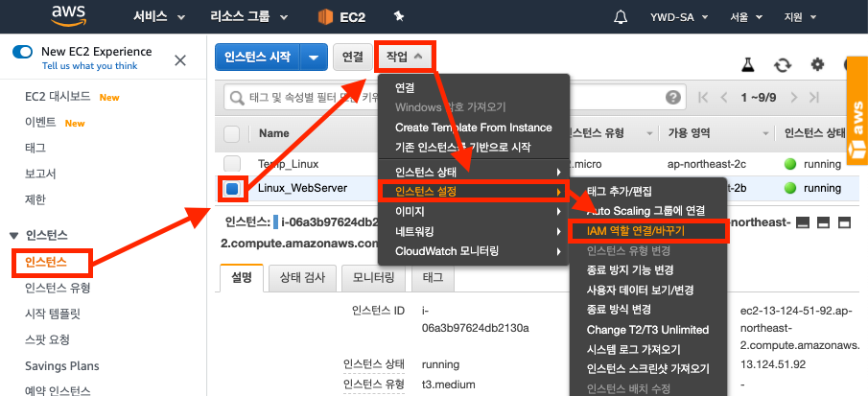Open the notifications bell
The height and width of the screenshot is (396, 868).
620,17
